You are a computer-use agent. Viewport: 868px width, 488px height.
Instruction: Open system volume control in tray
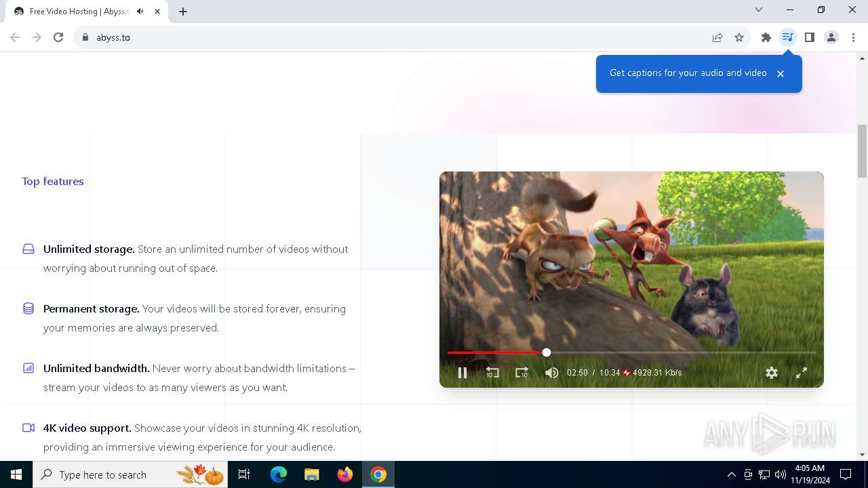click(781, 474)
